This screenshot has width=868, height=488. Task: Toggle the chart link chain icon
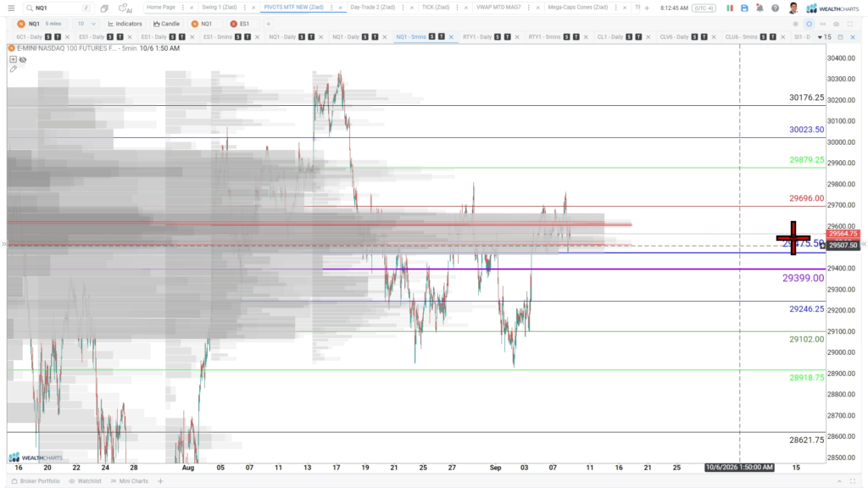click(x=822, y=24)
